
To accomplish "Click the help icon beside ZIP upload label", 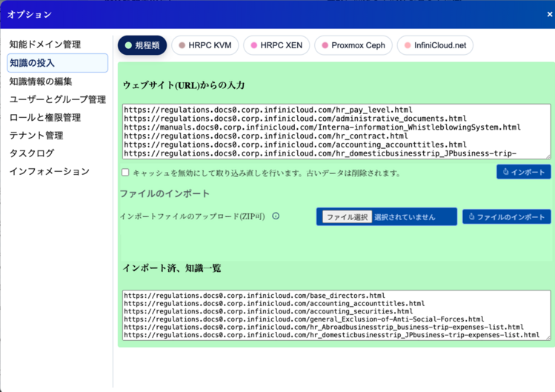I will 276,216.
